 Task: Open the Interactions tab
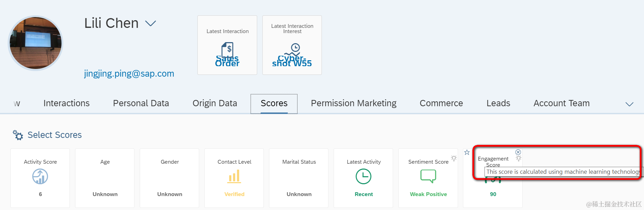pos(66,103)
